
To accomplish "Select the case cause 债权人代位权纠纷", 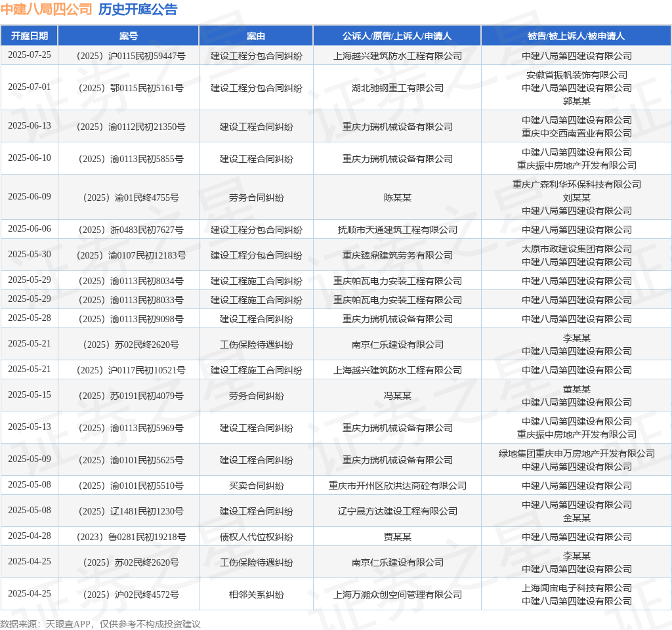I will pos(256,537).
